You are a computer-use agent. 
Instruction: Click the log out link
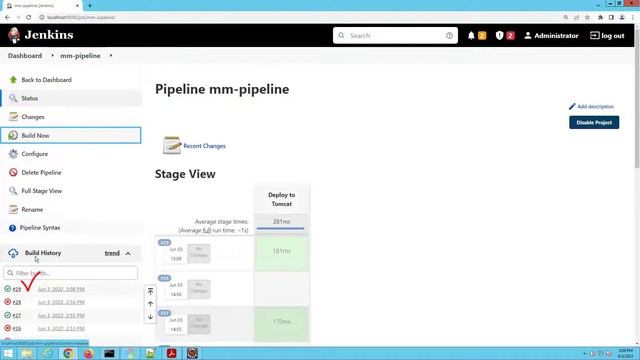[x=607, y=36]
